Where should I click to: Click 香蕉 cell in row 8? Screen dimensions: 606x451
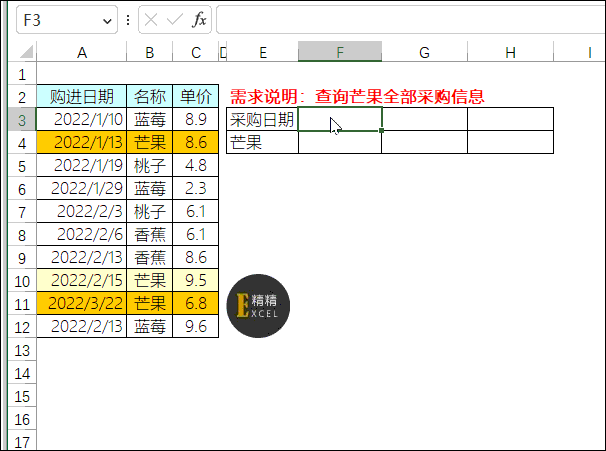[x=150, y=234]
